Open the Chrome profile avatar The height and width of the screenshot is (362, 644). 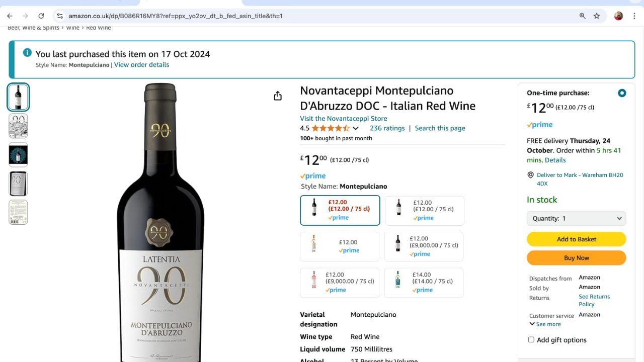[619, 16]
